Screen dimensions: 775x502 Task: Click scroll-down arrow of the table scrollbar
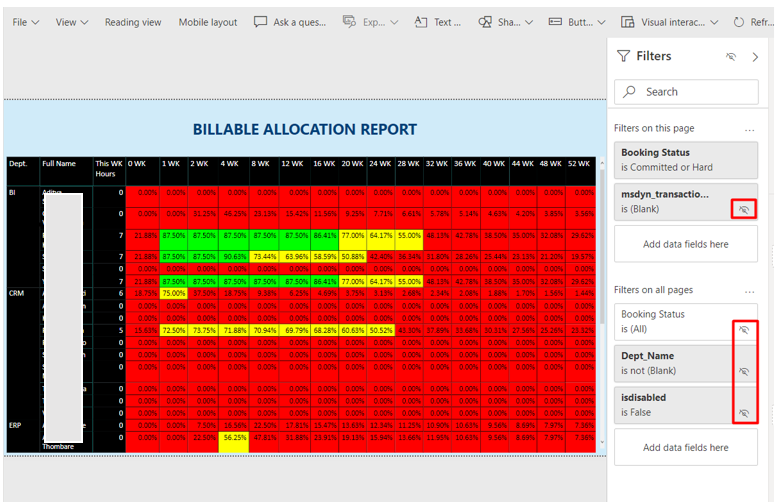pos(602,442)
